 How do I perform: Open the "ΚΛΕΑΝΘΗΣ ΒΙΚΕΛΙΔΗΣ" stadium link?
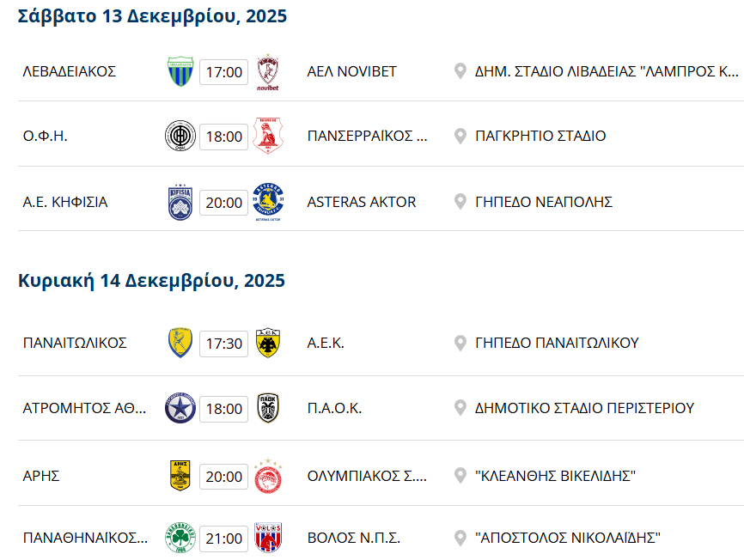click(x=554, y=475)
